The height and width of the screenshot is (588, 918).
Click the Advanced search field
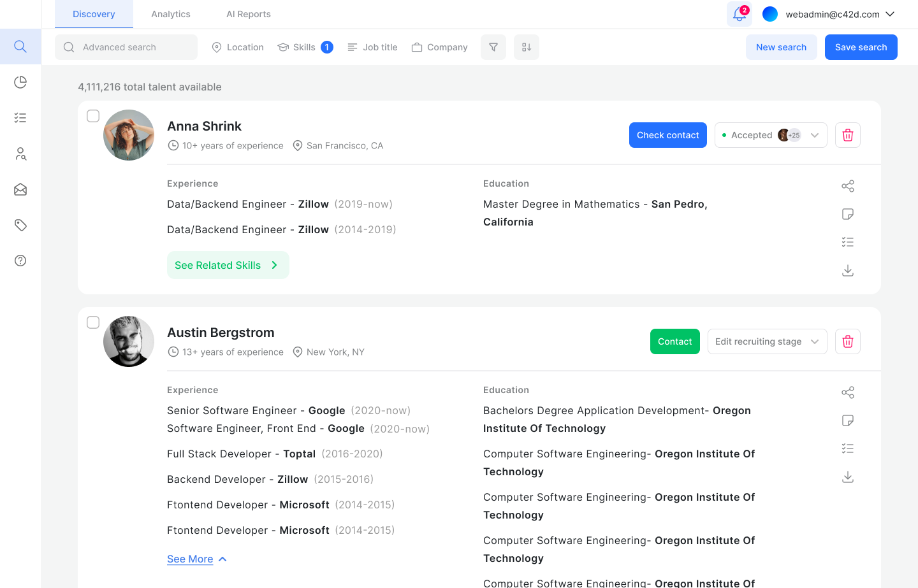126,47
